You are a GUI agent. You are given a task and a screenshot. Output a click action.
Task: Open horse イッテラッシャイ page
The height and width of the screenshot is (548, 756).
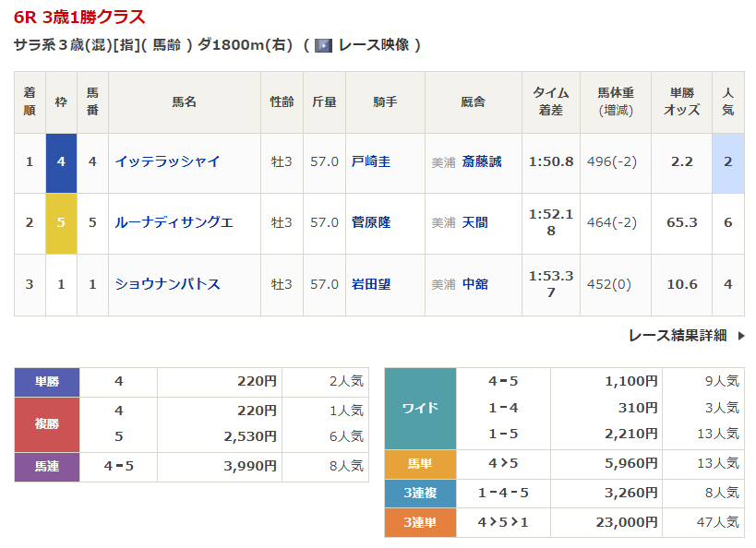click(x=167, y=161)
